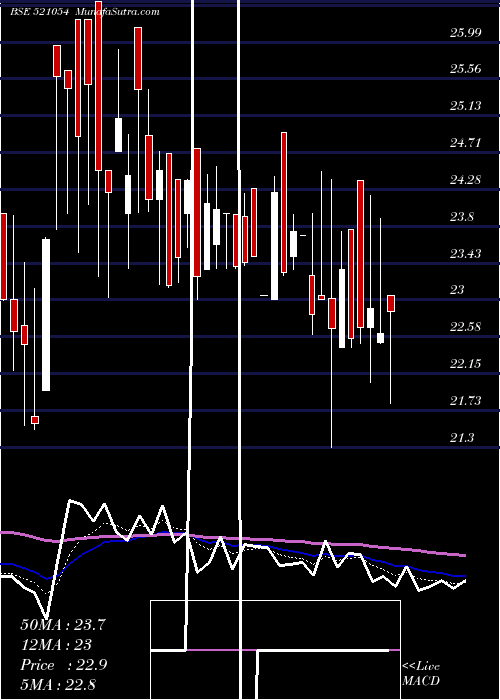
Task: Click the small red candle at the 21.6 low
Action: [35, 420]
